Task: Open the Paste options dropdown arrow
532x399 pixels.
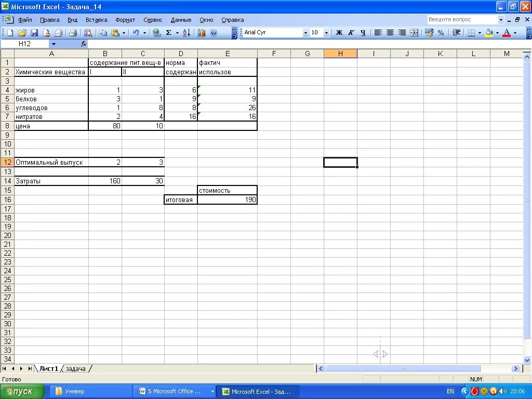Action: click(x=124, y=33)
